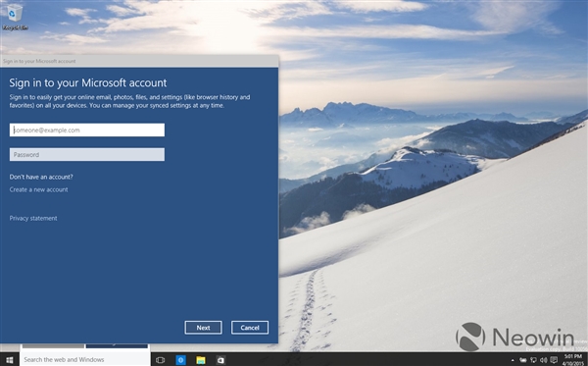
Task: Open Task View in the taskbar
Action: 160,360
